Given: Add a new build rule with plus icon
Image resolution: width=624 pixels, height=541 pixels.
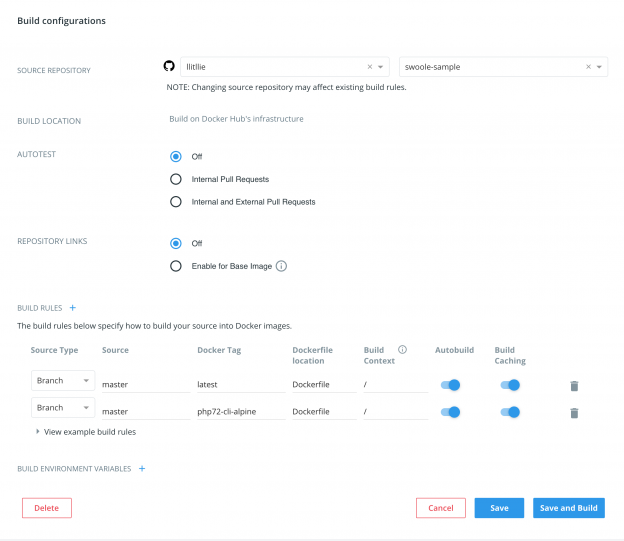Looking at the screenshot, I should coord(72,308).
